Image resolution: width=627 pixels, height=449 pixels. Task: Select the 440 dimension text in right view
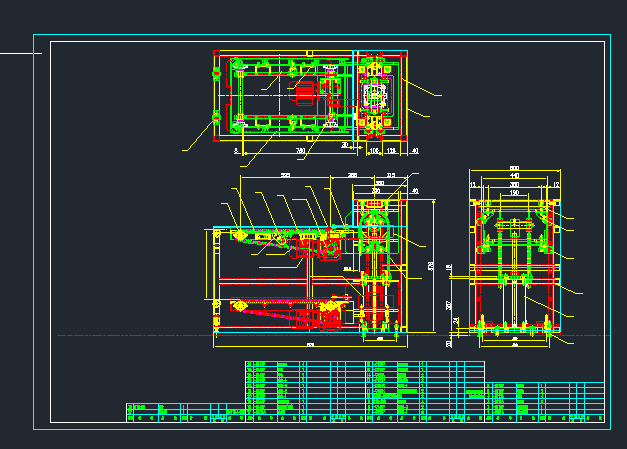point(515,176)
